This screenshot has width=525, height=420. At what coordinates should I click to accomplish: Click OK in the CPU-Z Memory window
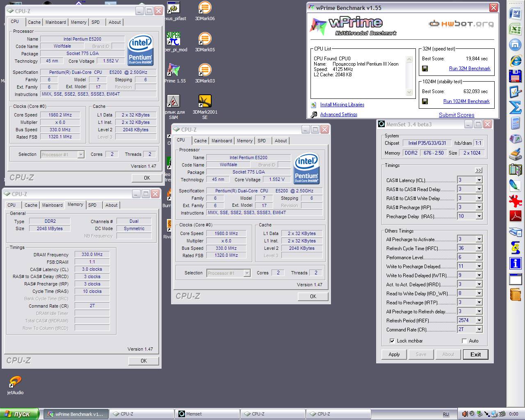point(144,361)
